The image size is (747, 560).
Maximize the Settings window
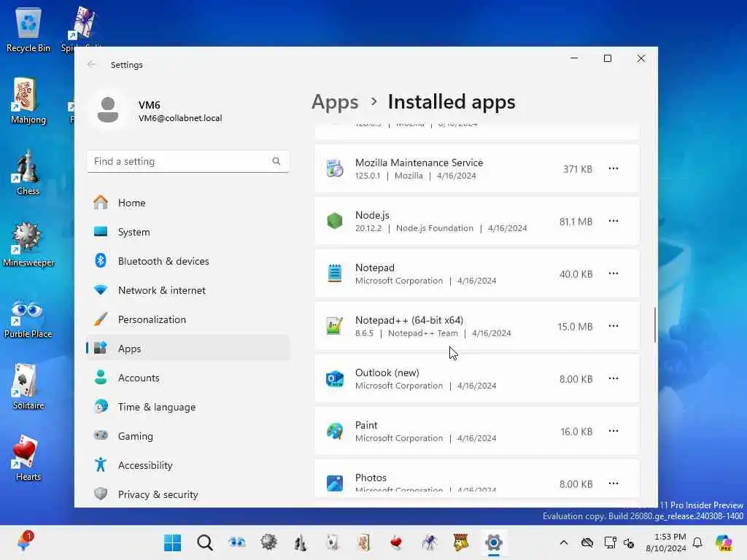click(608, 58)
